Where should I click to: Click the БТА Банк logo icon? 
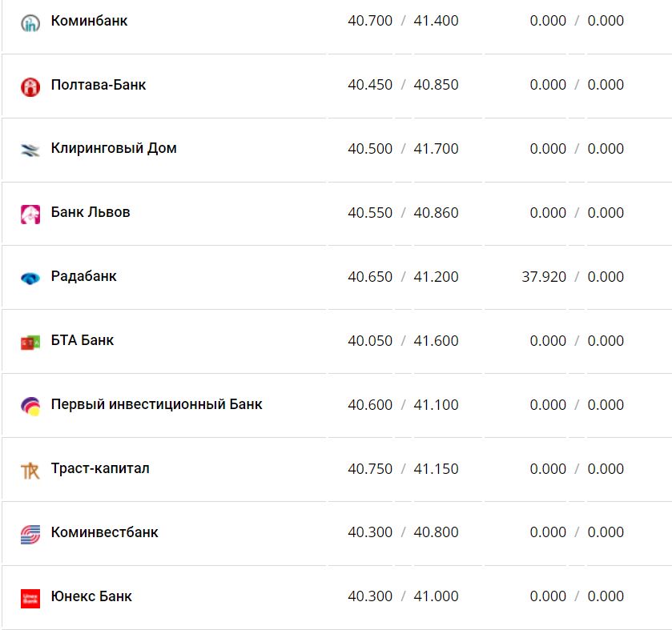[30, 342]
